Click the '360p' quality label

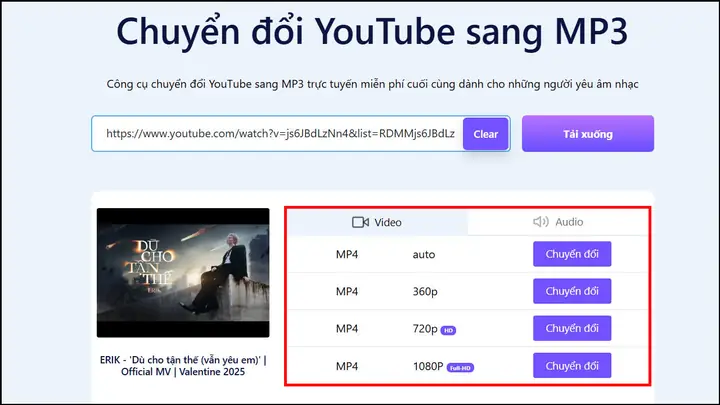pos(425,292)
